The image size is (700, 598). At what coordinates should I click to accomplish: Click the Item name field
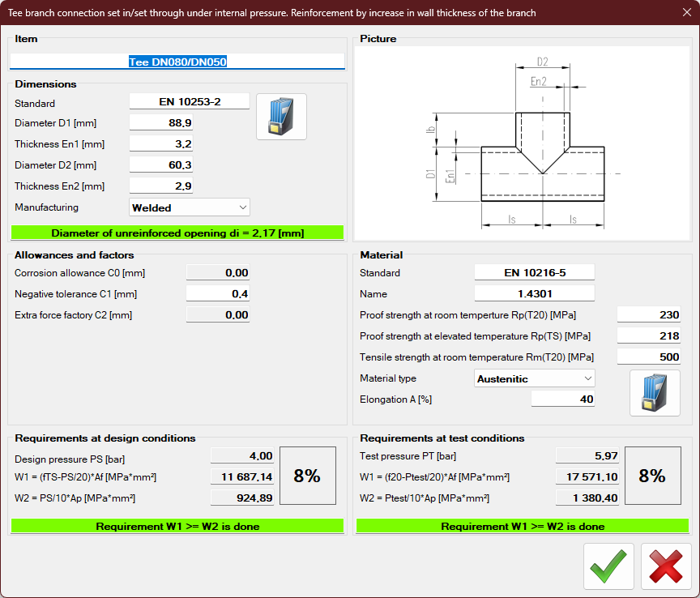point(177,62)
